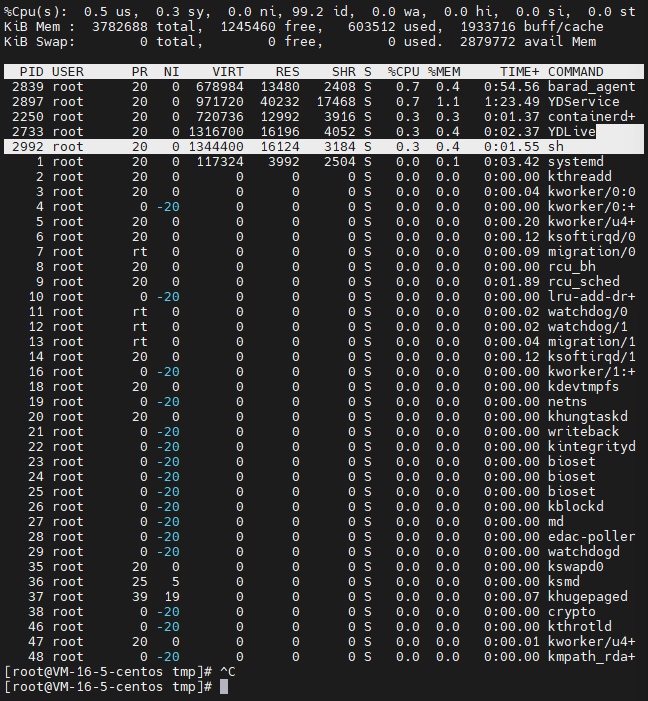
Task: Click PID 2839
Action: (x=28, y=87)
